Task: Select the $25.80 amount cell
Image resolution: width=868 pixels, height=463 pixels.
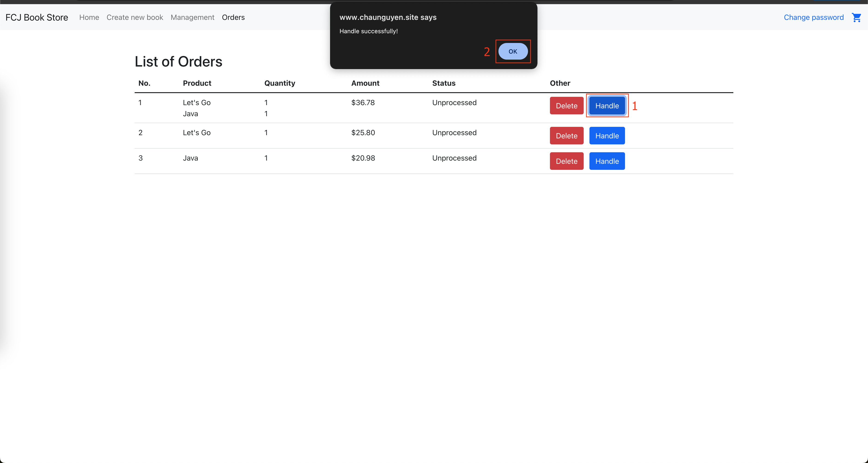Action: point(363,132)
